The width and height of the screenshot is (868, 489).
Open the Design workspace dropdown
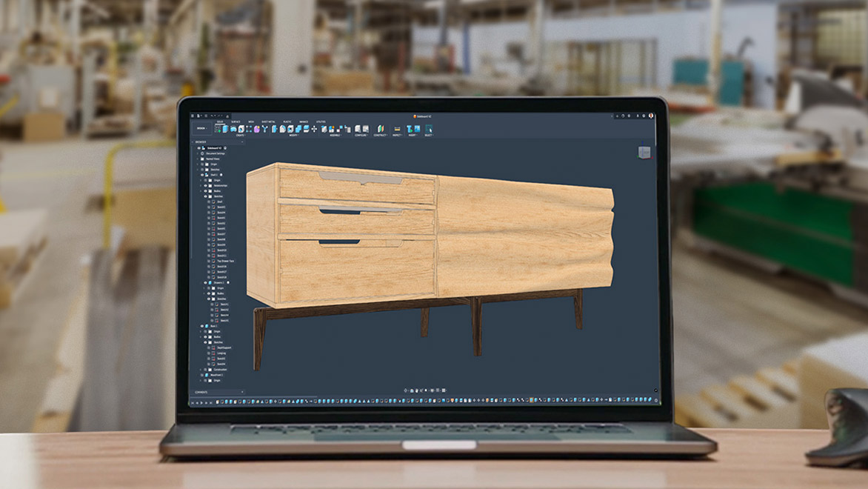(201, 128)
